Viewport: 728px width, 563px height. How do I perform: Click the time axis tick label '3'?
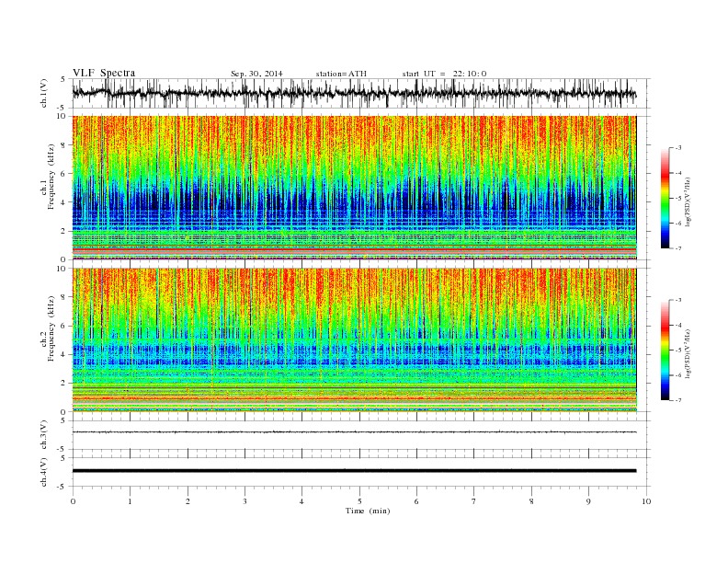point(245,501)
